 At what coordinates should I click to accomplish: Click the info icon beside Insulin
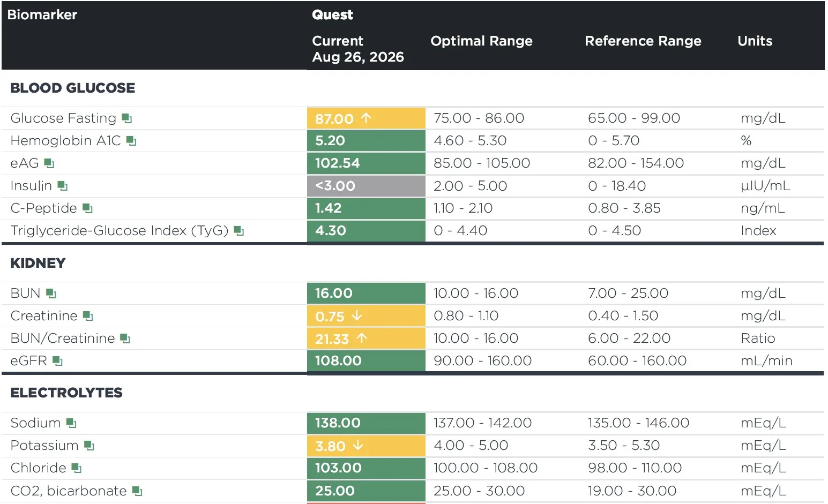(x=63, y=186)
